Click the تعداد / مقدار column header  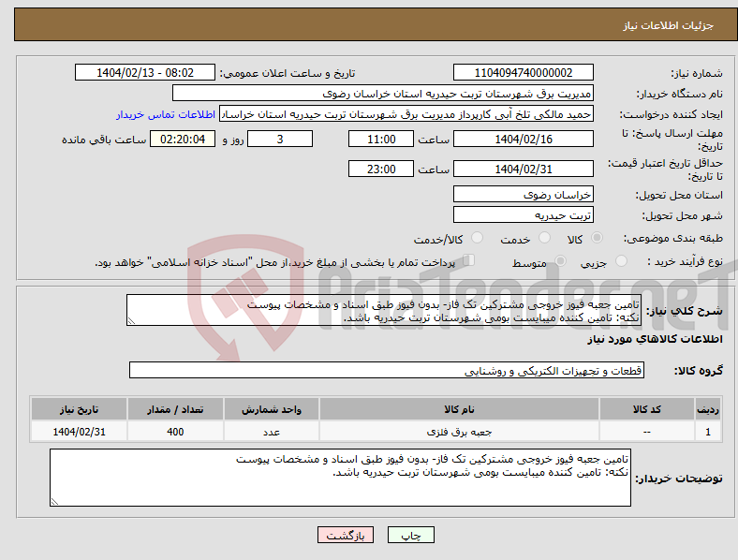coord(175,409)
